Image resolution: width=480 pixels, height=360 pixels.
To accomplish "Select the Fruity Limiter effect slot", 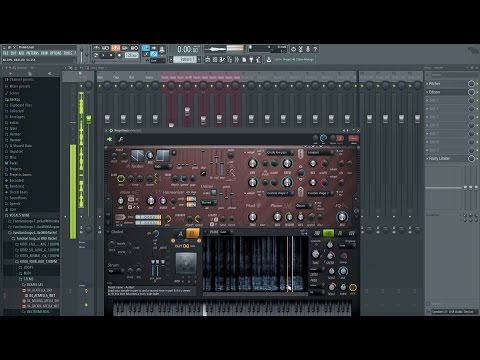I will (446, 158).
